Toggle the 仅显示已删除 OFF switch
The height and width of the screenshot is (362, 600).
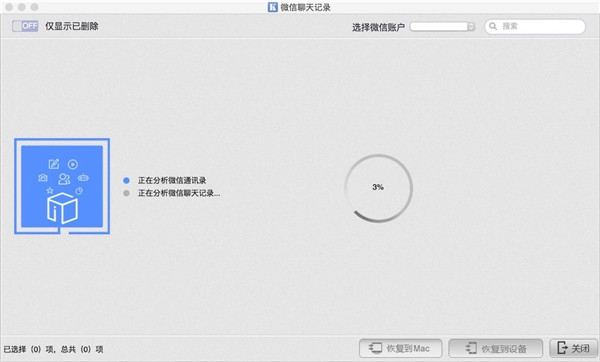[25, 26]
